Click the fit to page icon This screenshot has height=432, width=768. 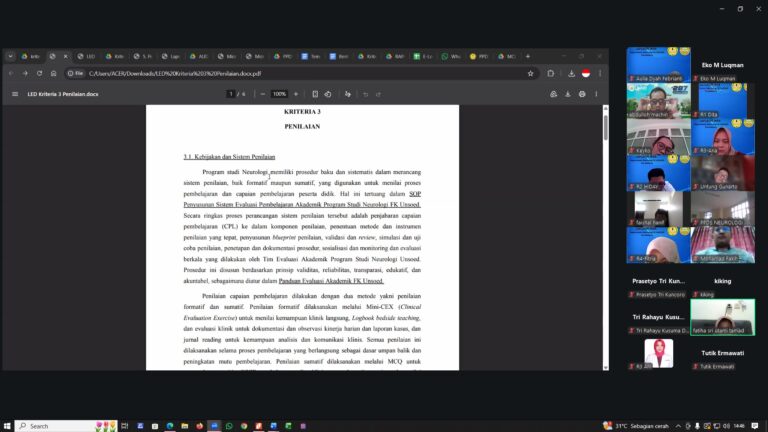click(x=315, y=94)
